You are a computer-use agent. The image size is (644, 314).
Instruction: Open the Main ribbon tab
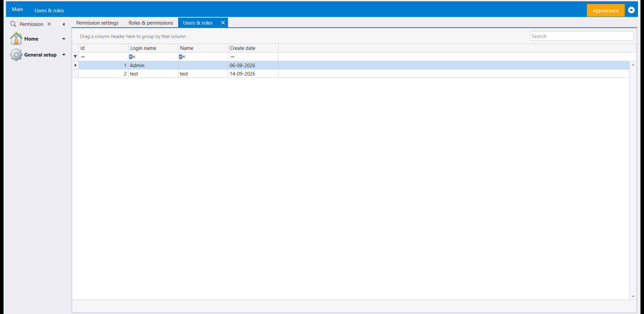click(x=17, y=9)
